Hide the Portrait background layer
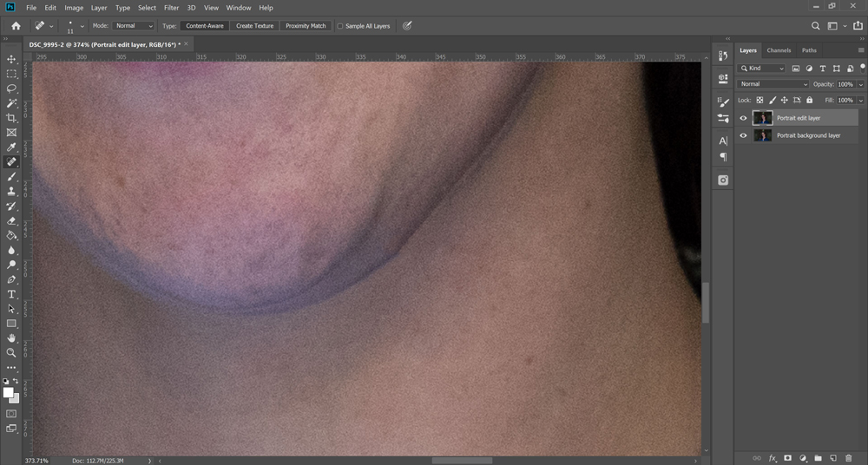Screen dimensions: 868x465 pyautogui.click(x=744, y=135)
